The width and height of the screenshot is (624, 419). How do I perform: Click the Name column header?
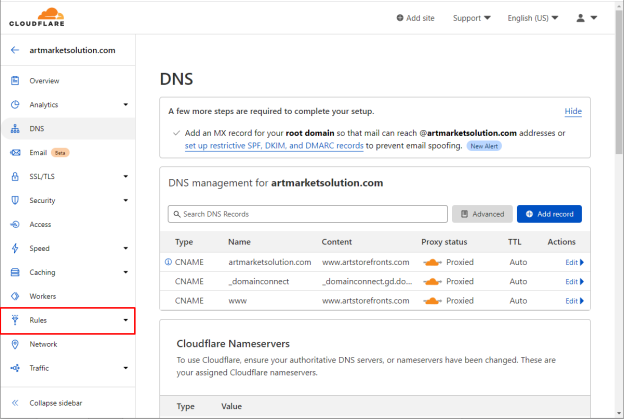[x=239, y=242]
